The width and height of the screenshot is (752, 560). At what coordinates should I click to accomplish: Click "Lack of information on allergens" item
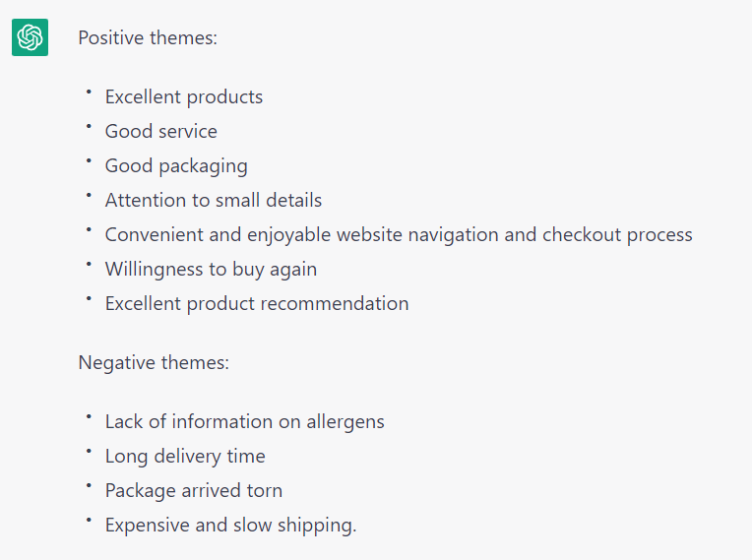[245, 422]
